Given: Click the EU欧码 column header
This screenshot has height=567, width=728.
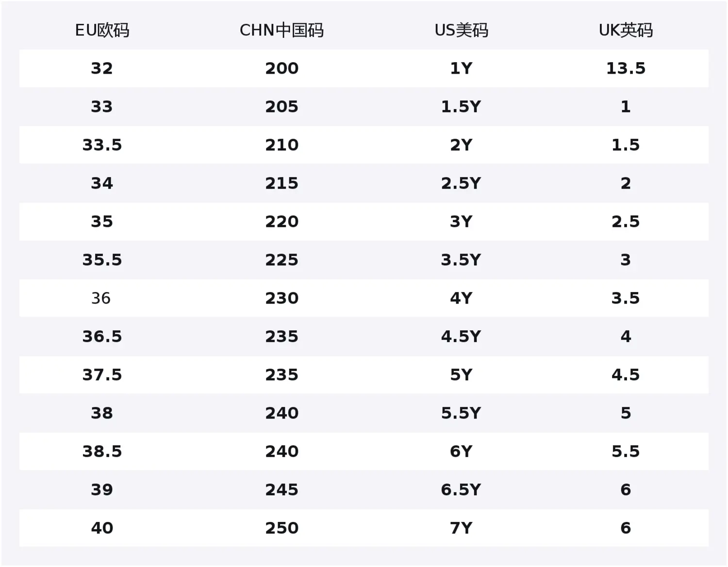Looking at the screenshot, I should pyautogui.click(x=102, y=30).
